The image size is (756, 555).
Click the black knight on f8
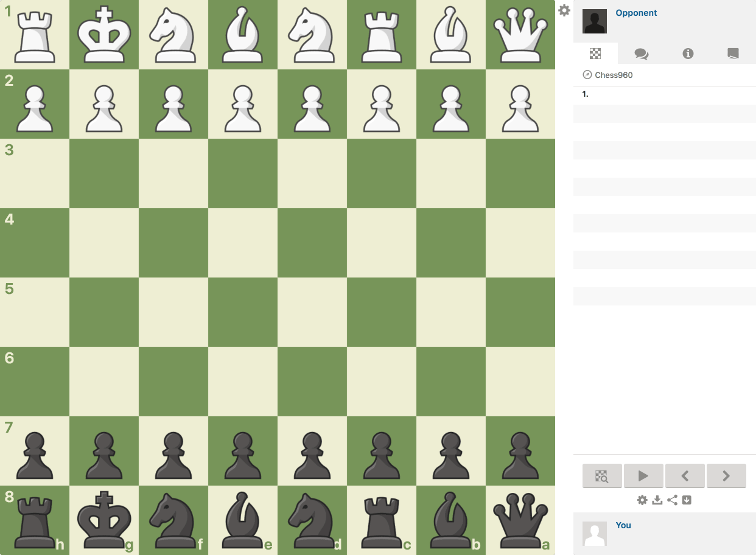[x=173, y=520]
